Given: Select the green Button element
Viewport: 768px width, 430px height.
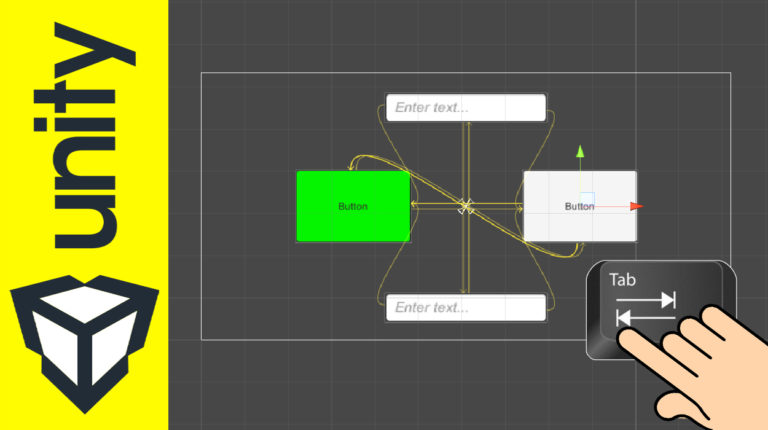Looking at the screenshot, I should [353, 206].
